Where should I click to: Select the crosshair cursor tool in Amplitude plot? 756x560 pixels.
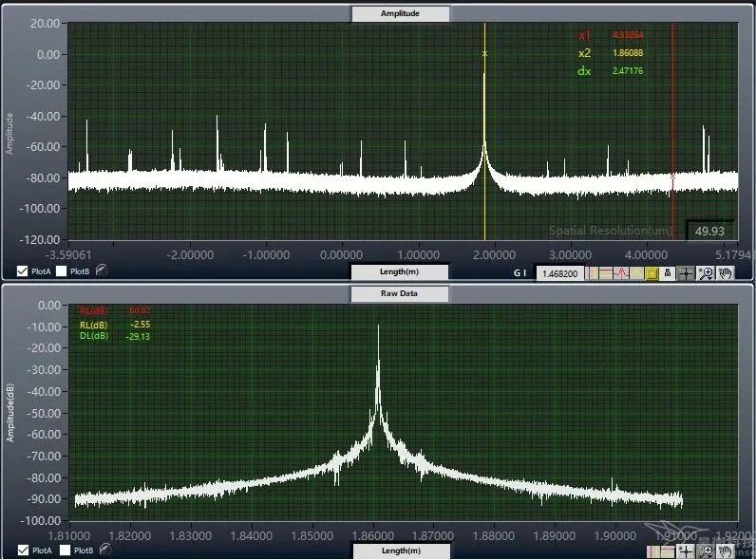coord(686,273)
